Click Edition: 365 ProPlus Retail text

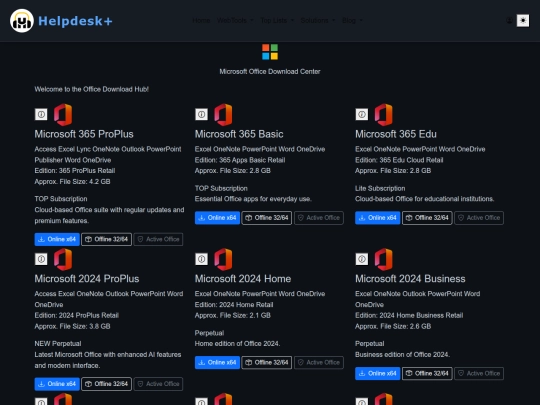(x=75, y=171)
